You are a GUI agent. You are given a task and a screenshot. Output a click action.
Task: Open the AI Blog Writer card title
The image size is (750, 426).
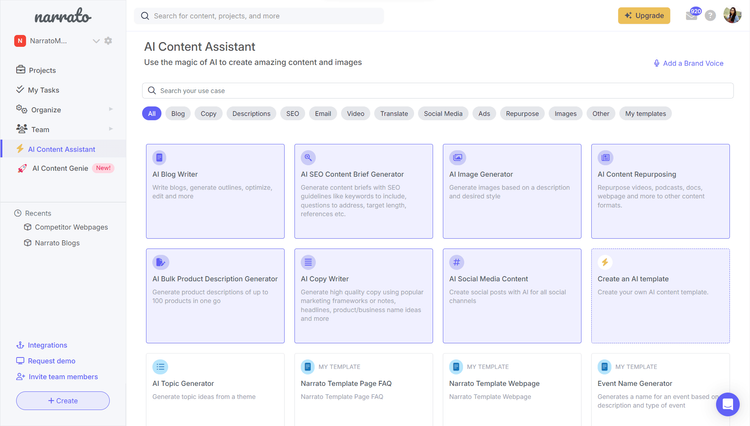[175, 175]
